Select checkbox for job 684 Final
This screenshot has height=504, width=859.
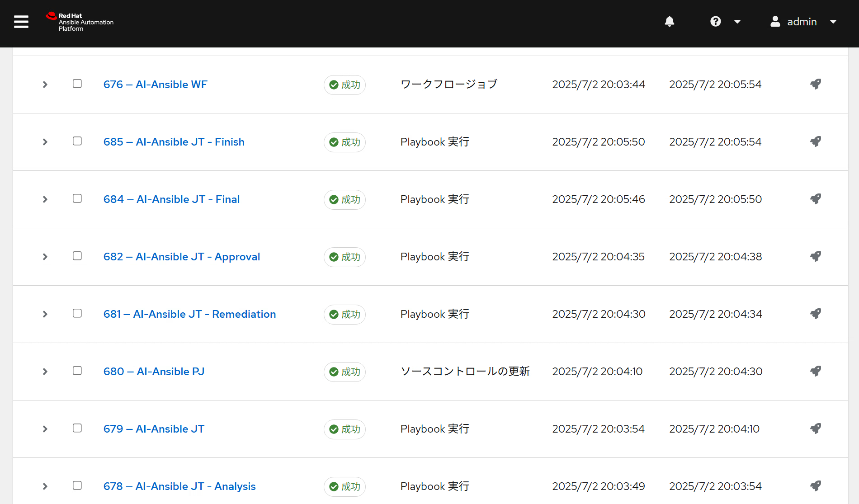(x=77, y=198)
